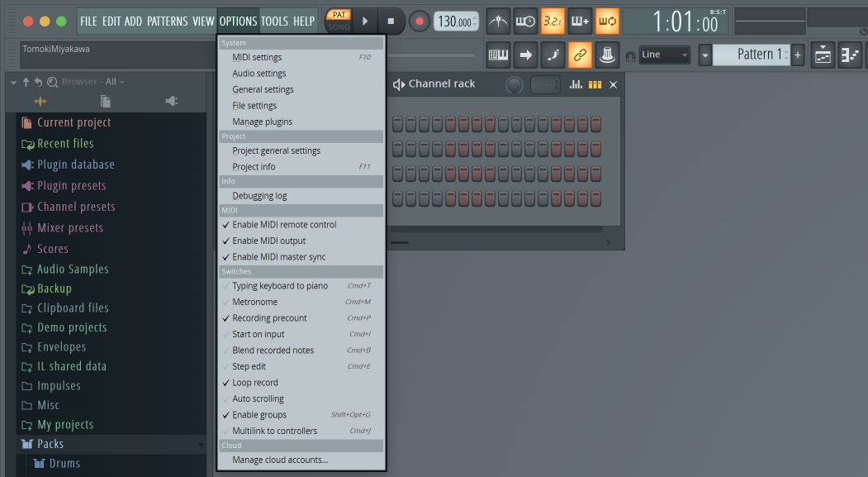Open the Browser - All filter dropdown
This screenshot has height=477, width=868.
pos(93,82)
